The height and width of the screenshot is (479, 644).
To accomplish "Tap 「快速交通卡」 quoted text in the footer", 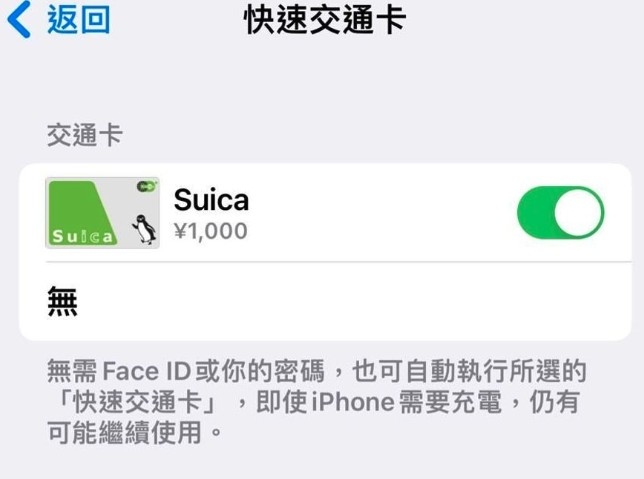I will coord(137,402).
